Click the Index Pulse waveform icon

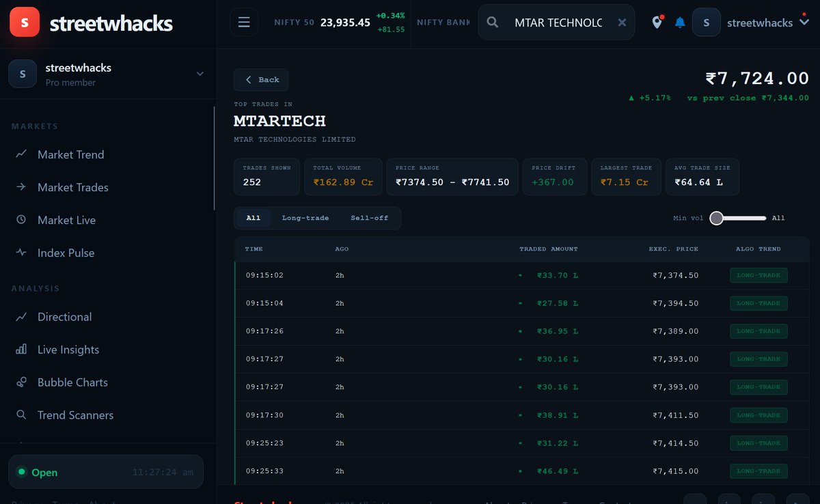pyautogui.click(x=21, y=253)
